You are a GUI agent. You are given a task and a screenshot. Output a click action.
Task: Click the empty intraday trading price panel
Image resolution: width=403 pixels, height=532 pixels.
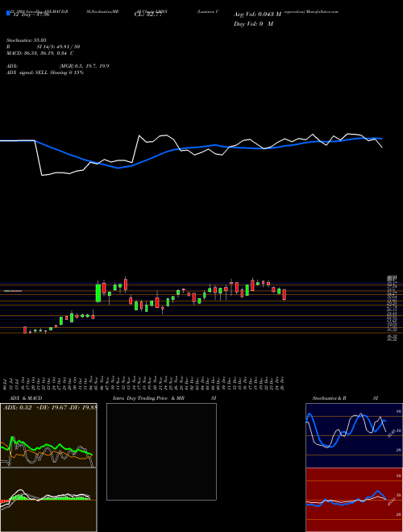click(161, 451)
